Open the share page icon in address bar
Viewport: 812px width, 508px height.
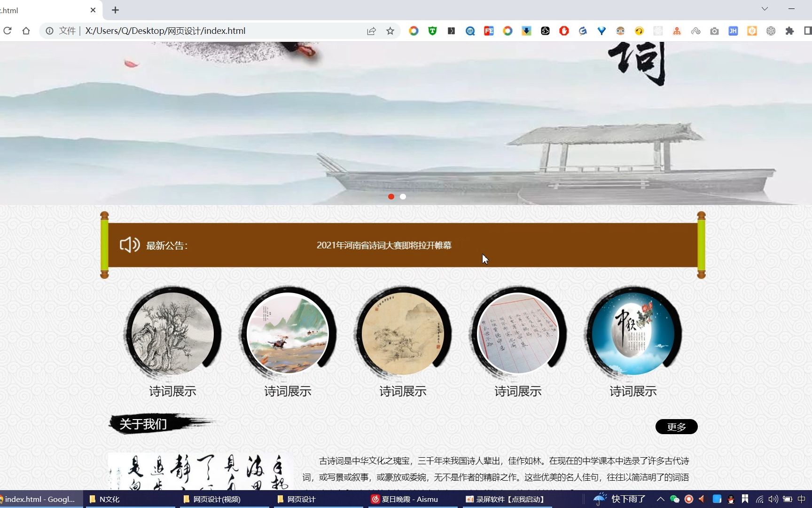coord(372,31)
